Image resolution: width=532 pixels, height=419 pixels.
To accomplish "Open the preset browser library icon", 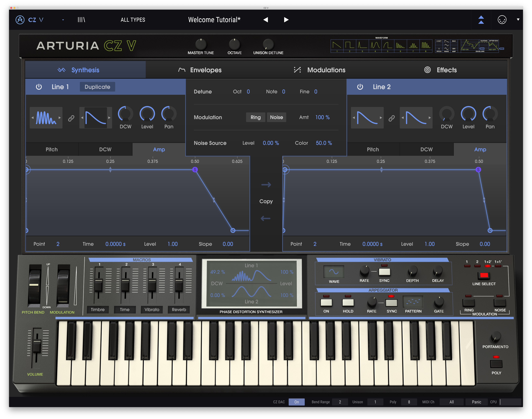I will [81, 20].
